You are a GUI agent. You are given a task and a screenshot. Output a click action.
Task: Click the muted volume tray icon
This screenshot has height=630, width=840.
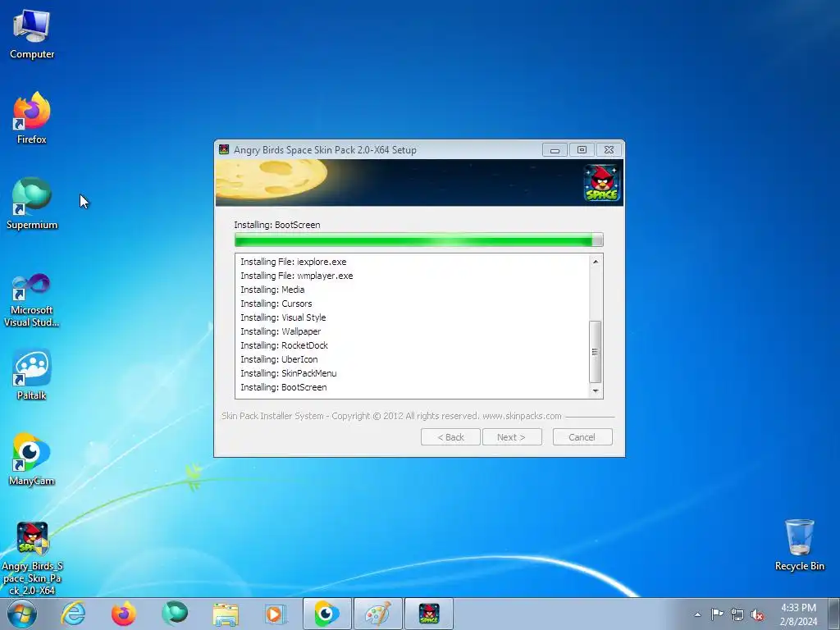pos(757,615)
